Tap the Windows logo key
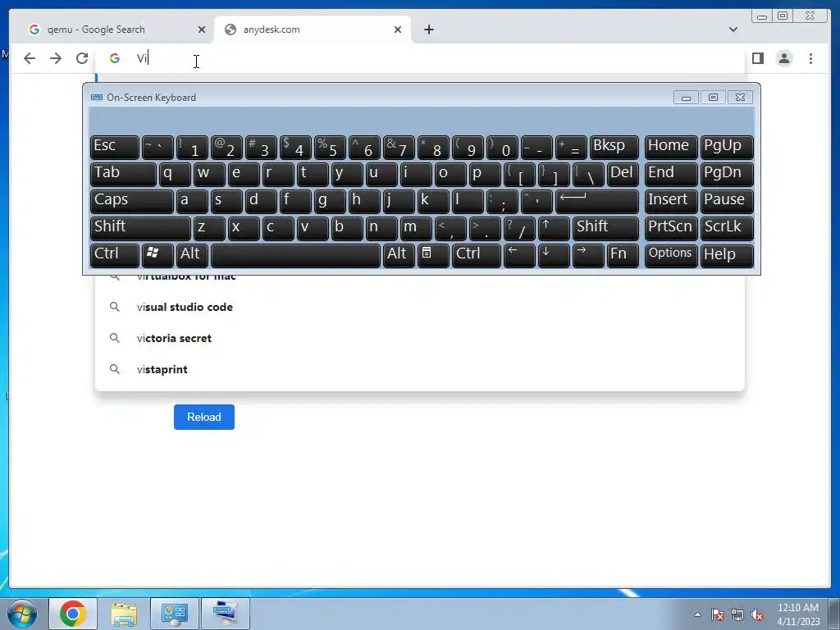The height and width of the screenshot is (630, 840). 157,256
